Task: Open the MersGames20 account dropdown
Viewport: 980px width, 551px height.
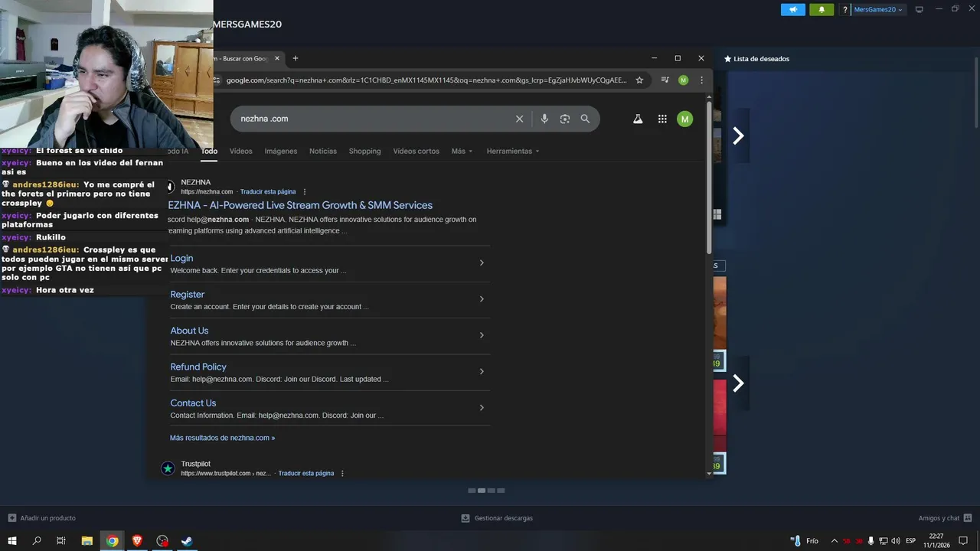Action: point(879,9)
